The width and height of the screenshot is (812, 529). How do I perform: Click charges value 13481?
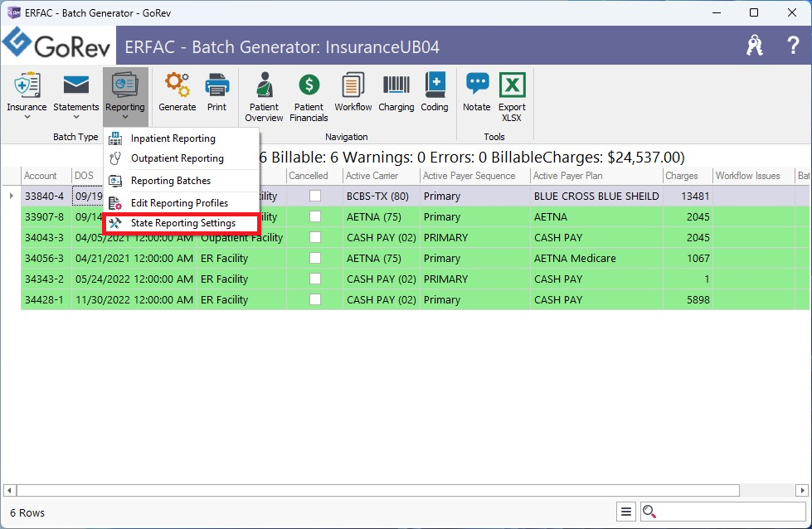pyautogui.click(x=688, y=196)
